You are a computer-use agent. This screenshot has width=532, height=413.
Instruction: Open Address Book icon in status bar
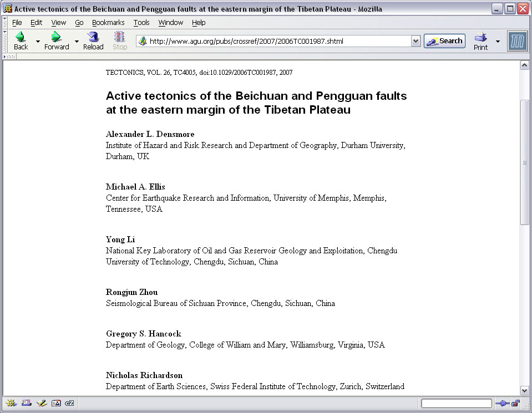(x=55, y=403)
